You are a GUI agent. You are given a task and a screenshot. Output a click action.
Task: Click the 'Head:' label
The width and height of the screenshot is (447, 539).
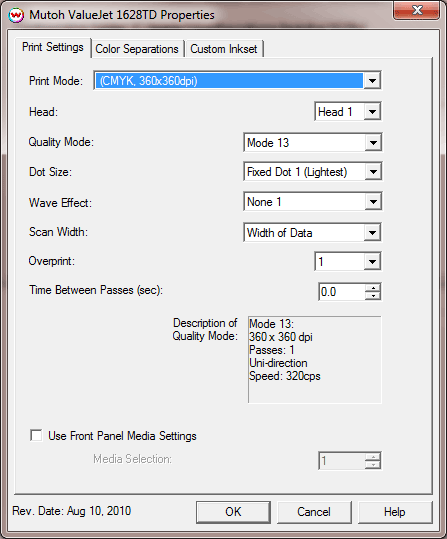coord(44,112)
